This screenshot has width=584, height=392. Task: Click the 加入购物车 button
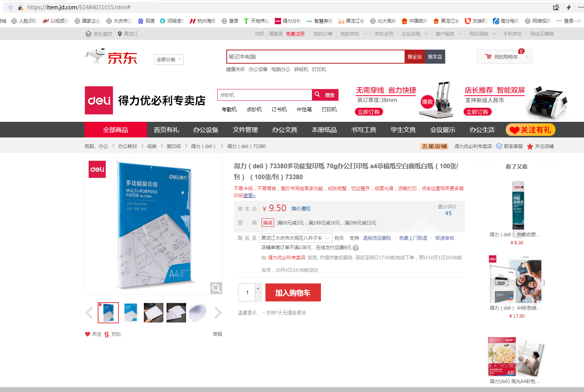(293, 292)
